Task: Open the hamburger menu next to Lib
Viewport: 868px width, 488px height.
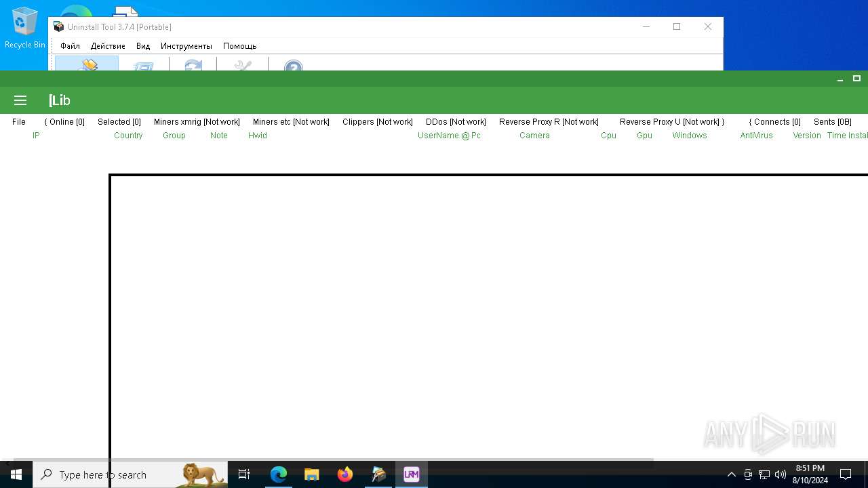Action: pyautogui.click(x=20, y=100)
